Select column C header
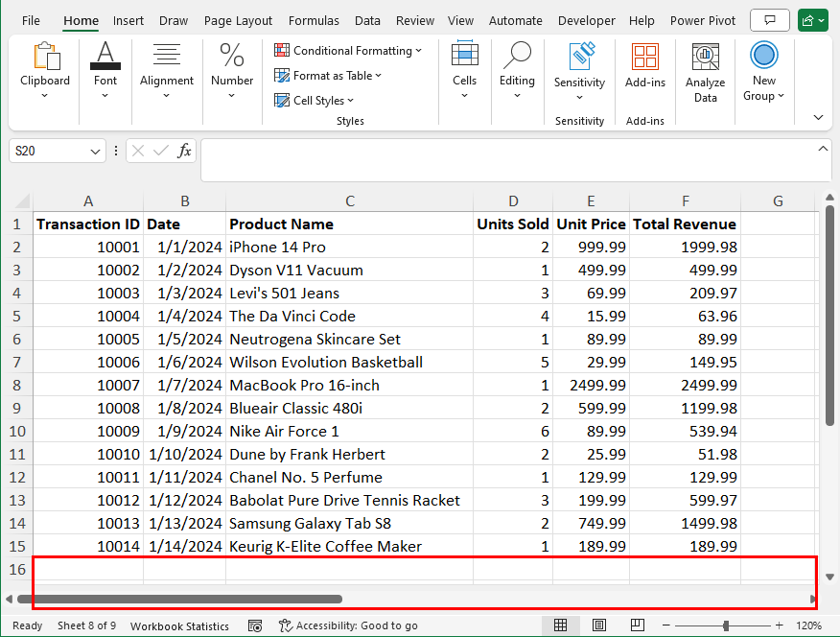 (350, 201)
